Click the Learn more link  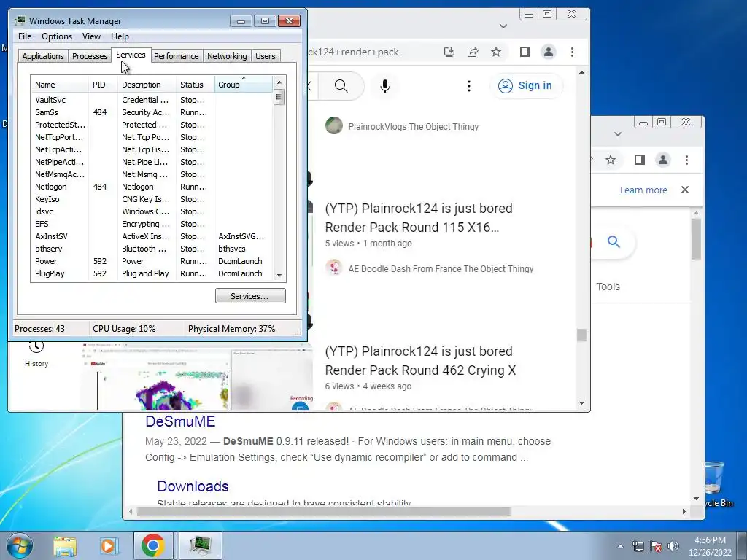click(x=643, y=190)
